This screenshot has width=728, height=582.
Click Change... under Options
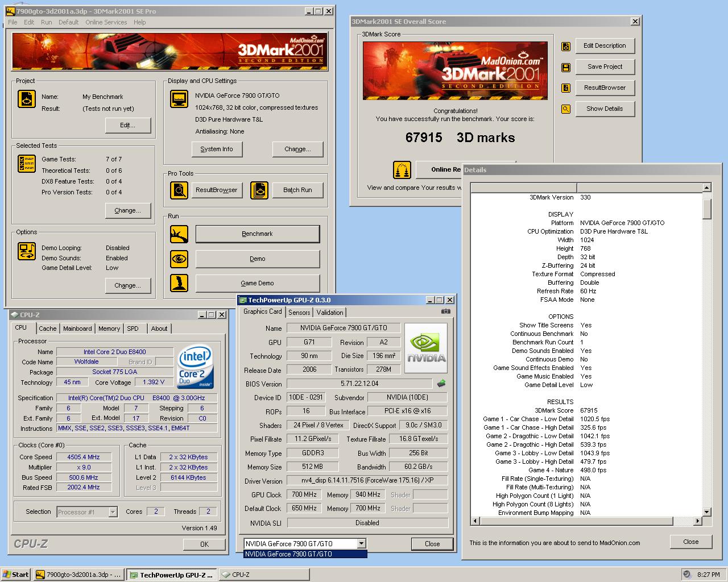[128, 285]
